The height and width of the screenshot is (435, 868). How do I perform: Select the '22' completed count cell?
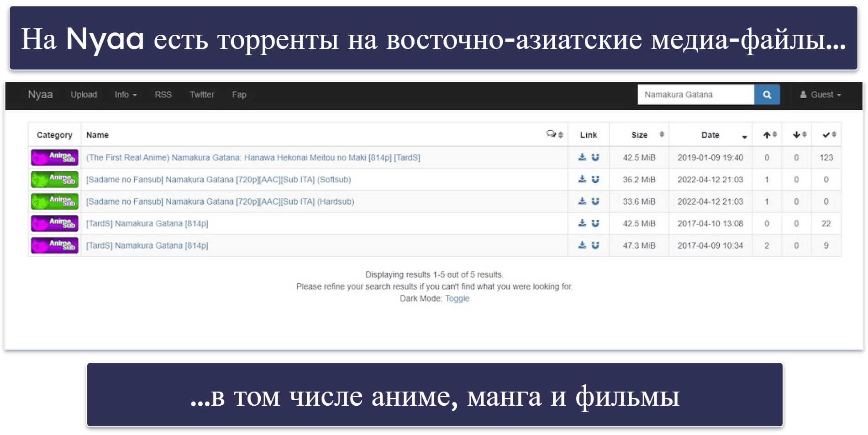826,223
